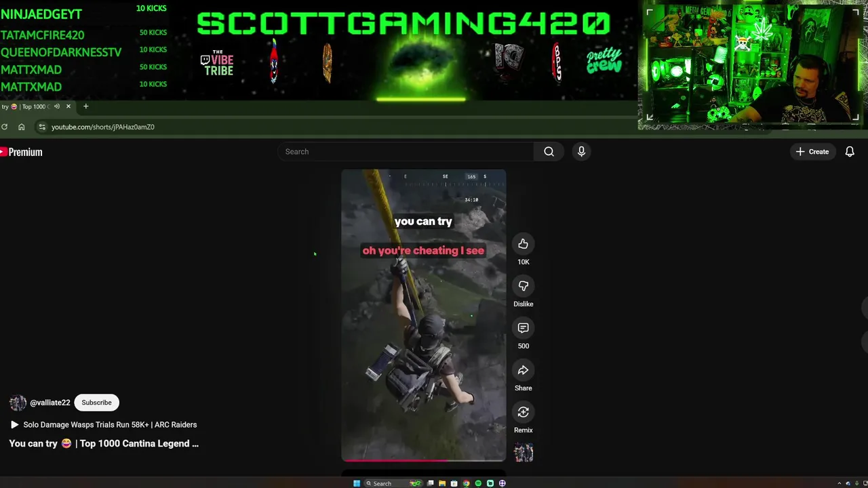Image resolution: width=868 pixels, height=488 pixels.
Task: Open a new browser tab
Action: point(85,106)
